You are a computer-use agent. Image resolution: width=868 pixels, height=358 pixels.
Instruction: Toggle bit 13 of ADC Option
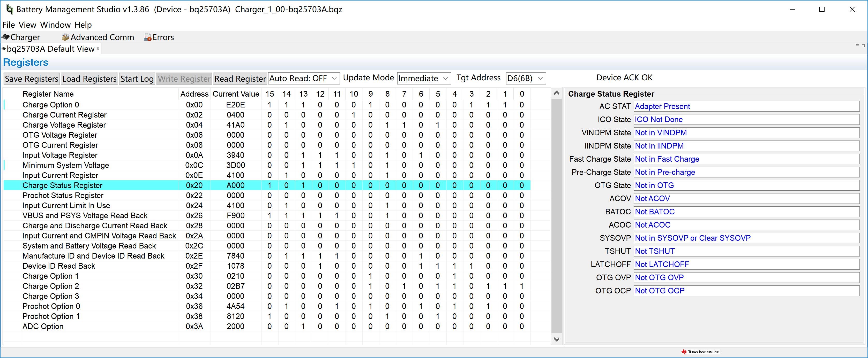click(303, 326)
